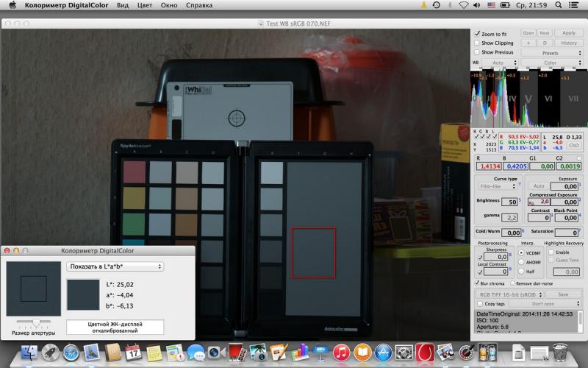Launch Keynote from the Dock
The width and height of the screenshot is (588, 368).
click(320, 353)
